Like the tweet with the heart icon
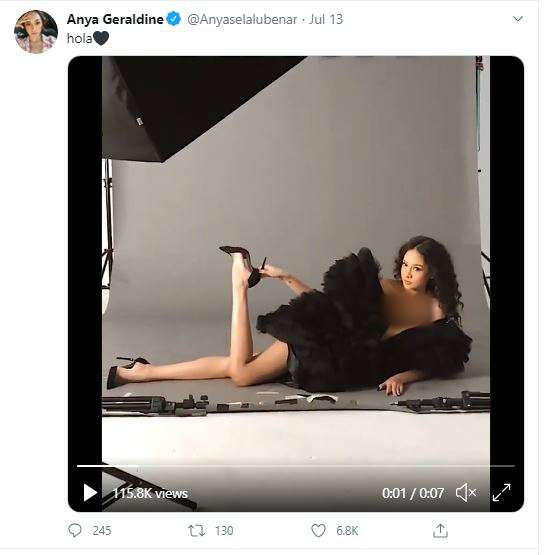The height and width of the screenshot is (555, 549). point(318,531)
